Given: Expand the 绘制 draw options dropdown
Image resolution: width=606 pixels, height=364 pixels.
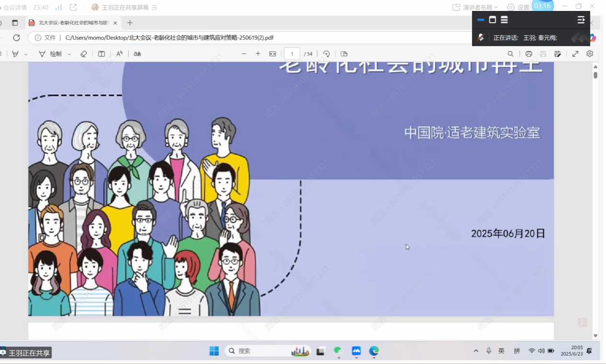Looking at the screenshot, I should click(x=69, y=55).
